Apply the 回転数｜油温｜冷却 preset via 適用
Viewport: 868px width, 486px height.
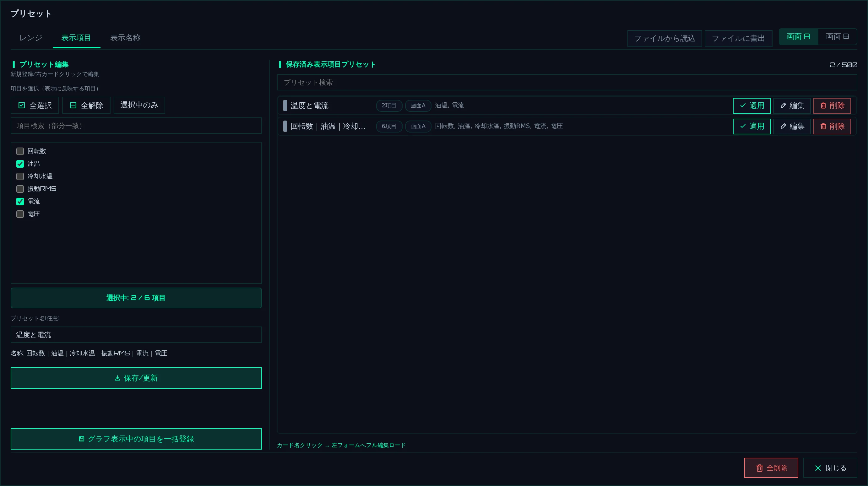pos(751,126)
